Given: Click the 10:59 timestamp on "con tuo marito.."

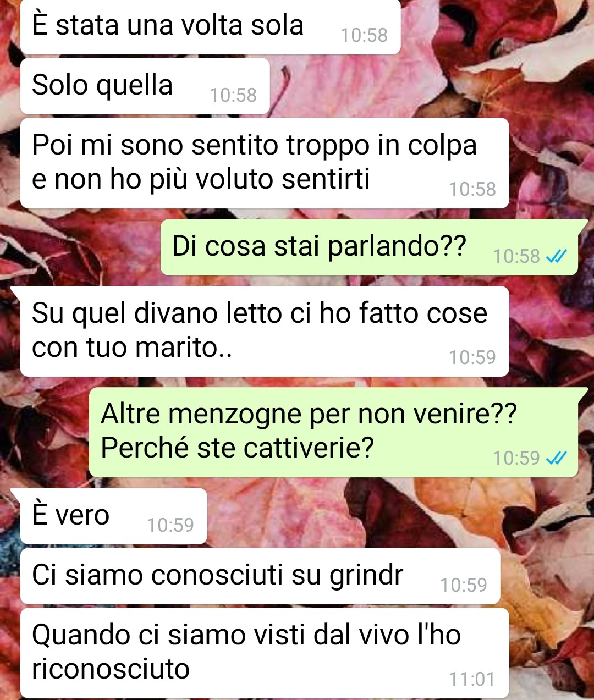Looking at the screenshot, I should (x=472, y=358).
